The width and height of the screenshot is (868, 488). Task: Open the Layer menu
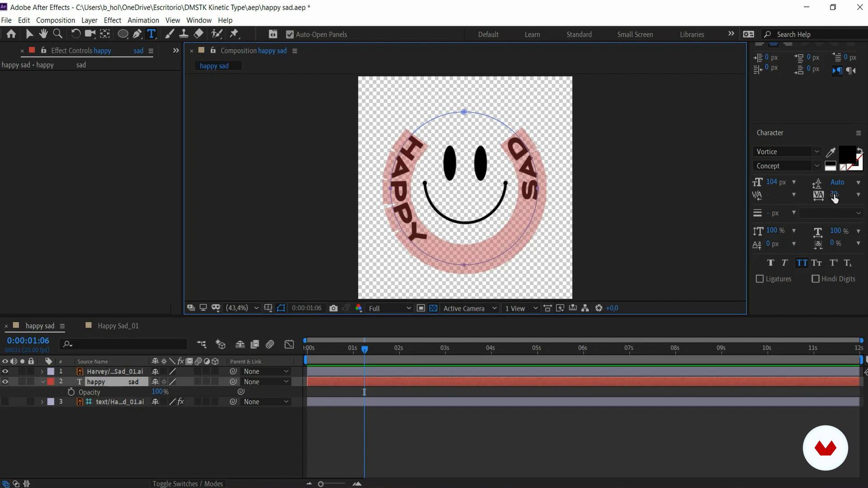pyautogui.click(x=90, y=20)
